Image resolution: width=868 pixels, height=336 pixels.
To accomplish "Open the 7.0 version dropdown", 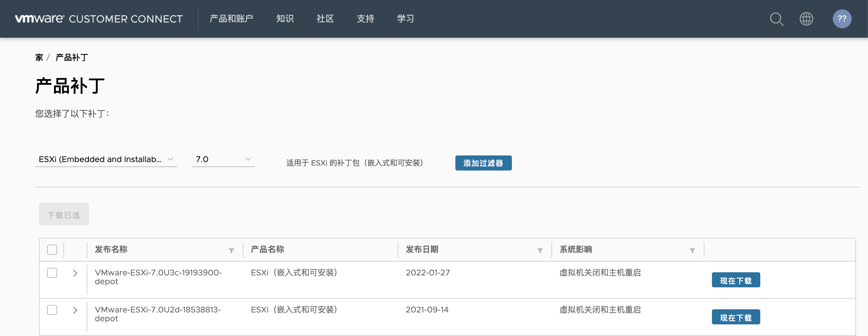I will pos(223,160).
